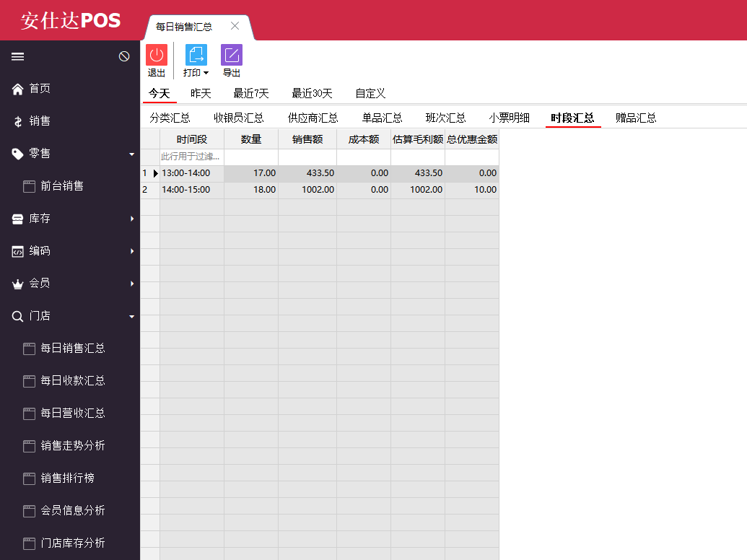The height and width of the screenshot is (560, 747).
Task: Click the sales icon beside 销售
Action: (17, 121)
